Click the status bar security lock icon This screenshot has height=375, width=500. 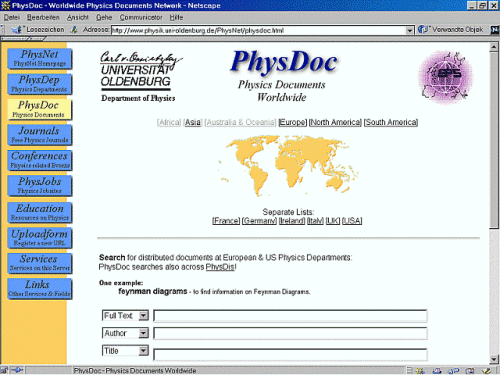(x=4, y=370)
